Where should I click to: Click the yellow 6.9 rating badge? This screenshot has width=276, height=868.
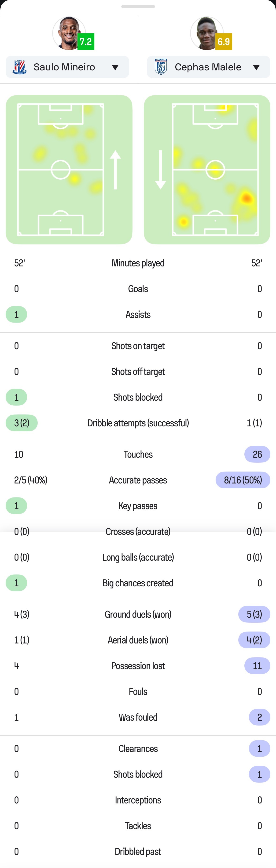pyautogui.click(x=224, y=41)
